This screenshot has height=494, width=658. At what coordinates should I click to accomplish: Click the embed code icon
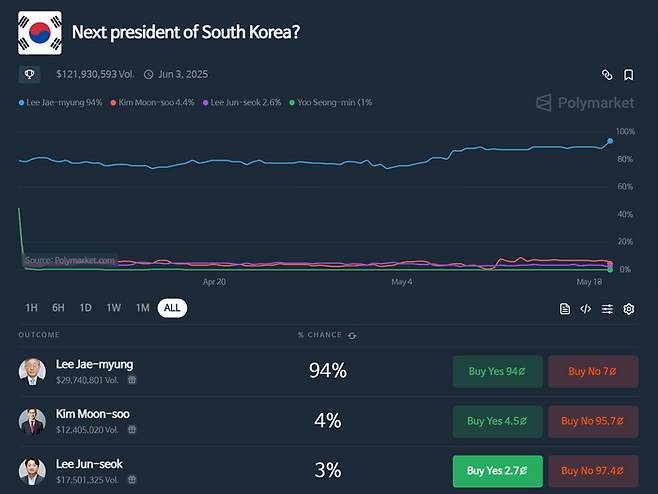click(x=586, y=309)
